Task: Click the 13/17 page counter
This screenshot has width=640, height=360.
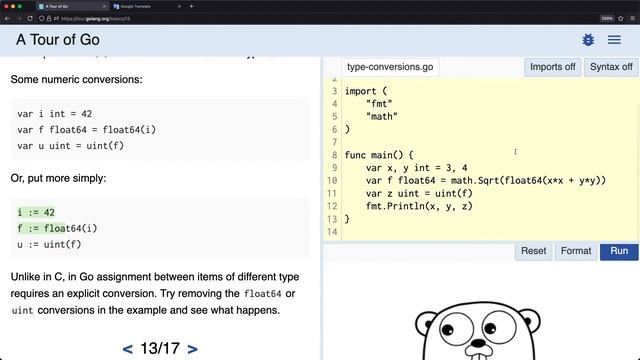Action: tap(160, 349)
